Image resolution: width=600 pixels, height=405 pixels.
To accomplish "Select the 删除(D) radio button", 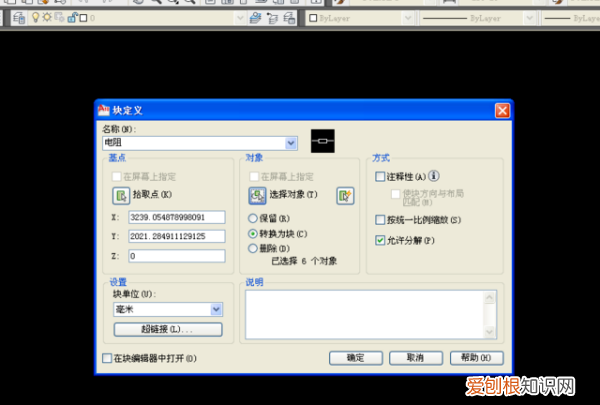I will (x=253, y=248).
